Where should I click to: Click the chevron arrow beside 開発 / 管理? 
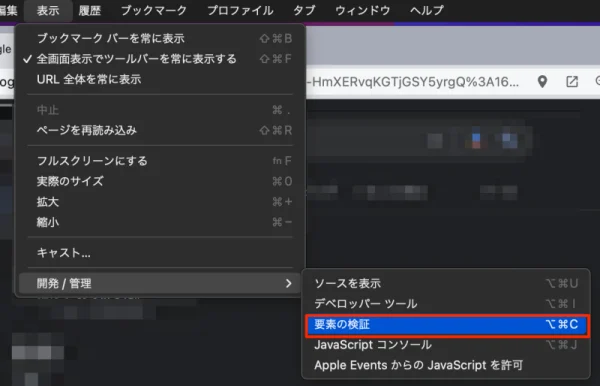[289, 283]
